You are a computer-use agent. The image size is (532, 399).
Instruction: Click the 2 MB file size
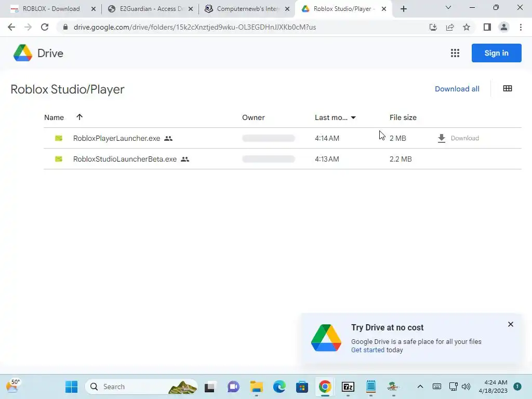pyautogui.click(x=397, y=138)
